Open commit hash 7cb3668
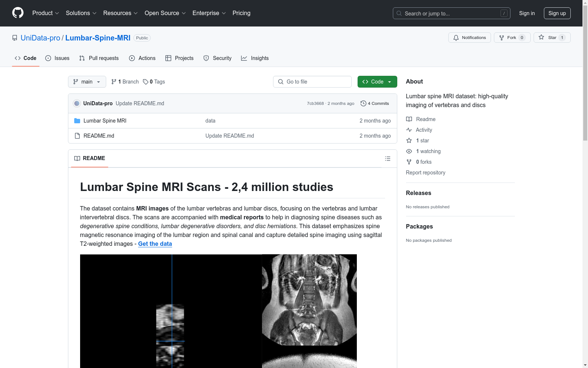This screenshot has width=588, height=368. pos(315,103)
